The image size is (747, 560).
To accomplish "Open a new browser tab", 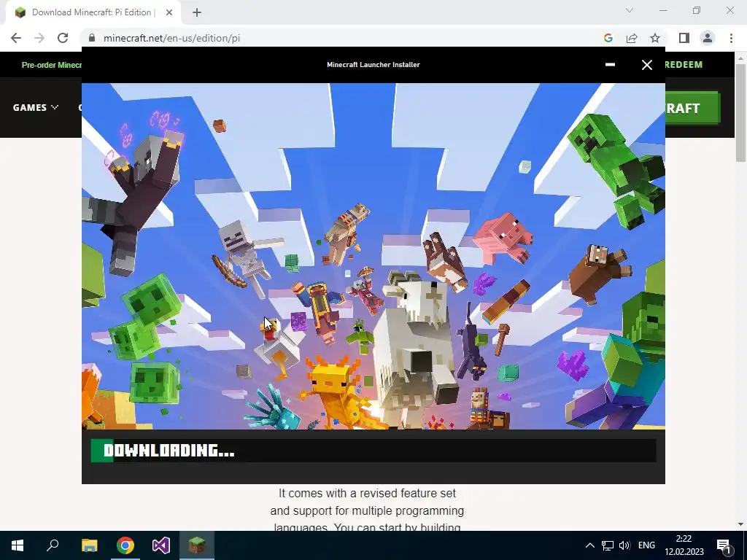I will [197, 12].
